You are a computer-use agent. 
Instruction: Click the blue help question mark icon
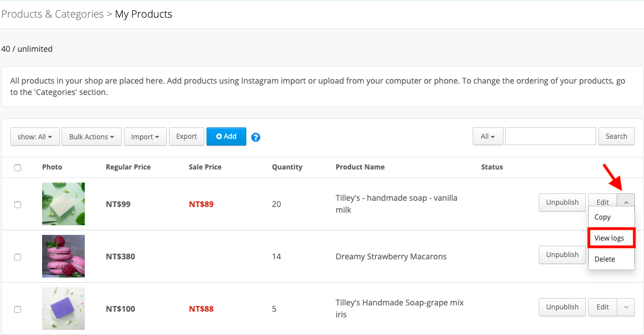tap(255, 137)
